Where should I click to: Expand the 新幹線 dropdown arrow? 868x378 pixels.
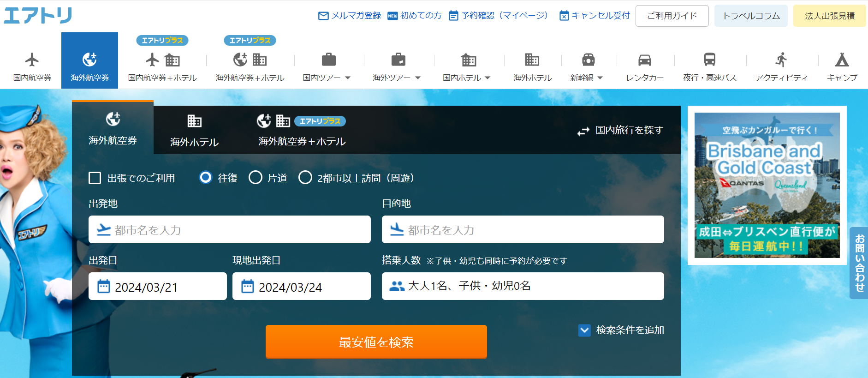(x=600, y=78)
